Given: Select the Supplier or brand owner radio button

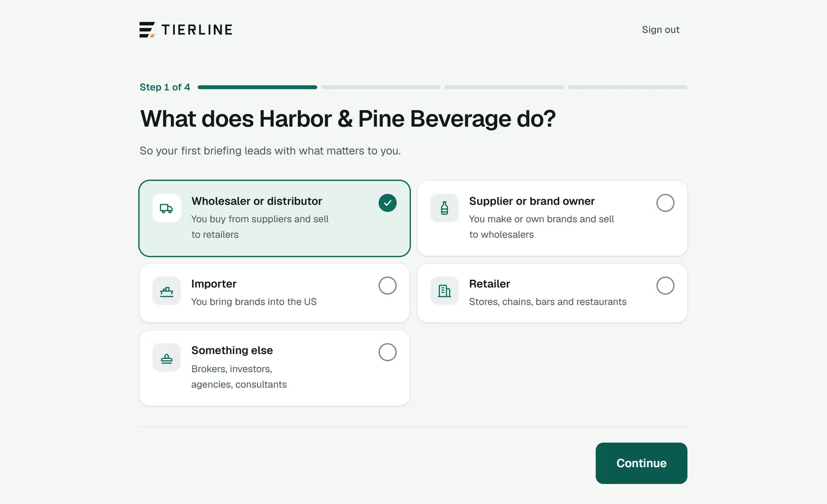Looking at the screenshot, I should click(665, 203).
